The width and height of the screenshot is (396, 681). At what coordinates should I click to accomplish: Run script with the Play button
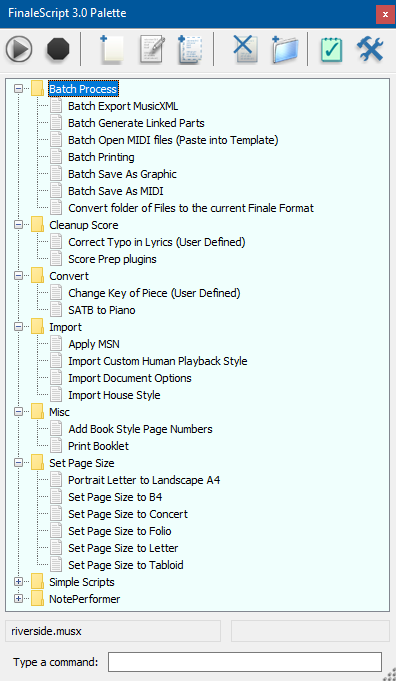19,49
